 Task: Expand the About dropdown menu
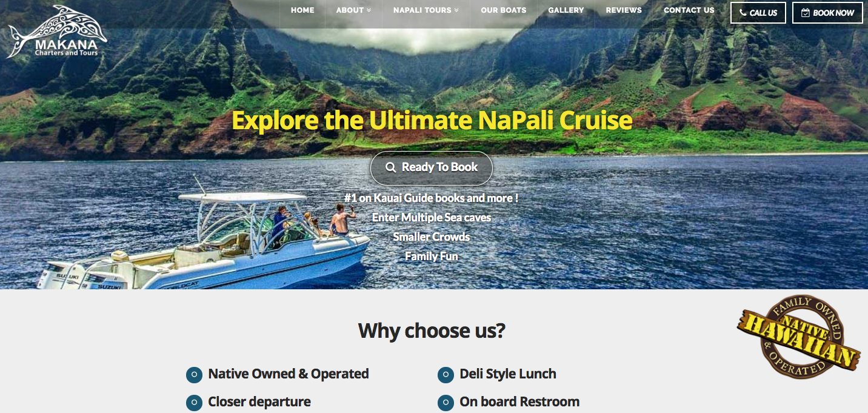pos(353,10)
